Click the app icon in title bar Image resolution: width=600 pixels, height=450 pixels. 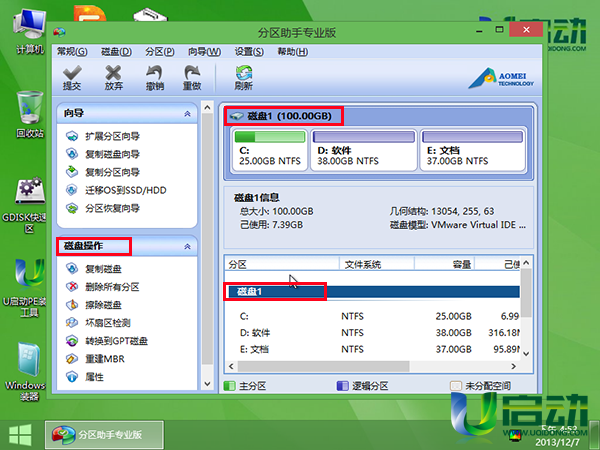(x=59, y=32)
